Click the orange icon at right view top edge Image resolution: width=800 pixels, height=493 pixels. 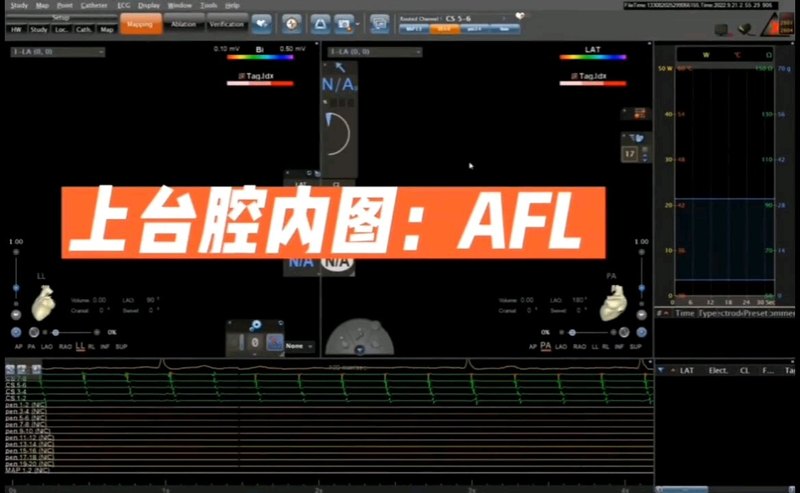click(639, 113)
